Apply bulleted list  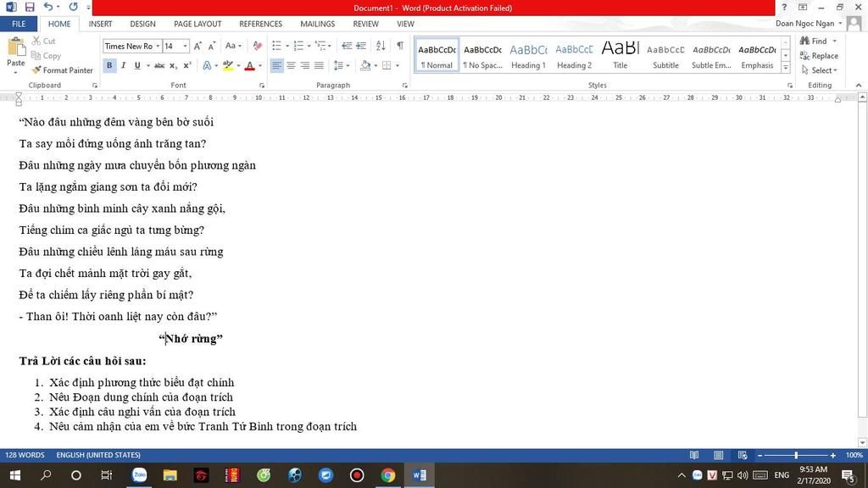pyautogui.click(x=277, y=46)
